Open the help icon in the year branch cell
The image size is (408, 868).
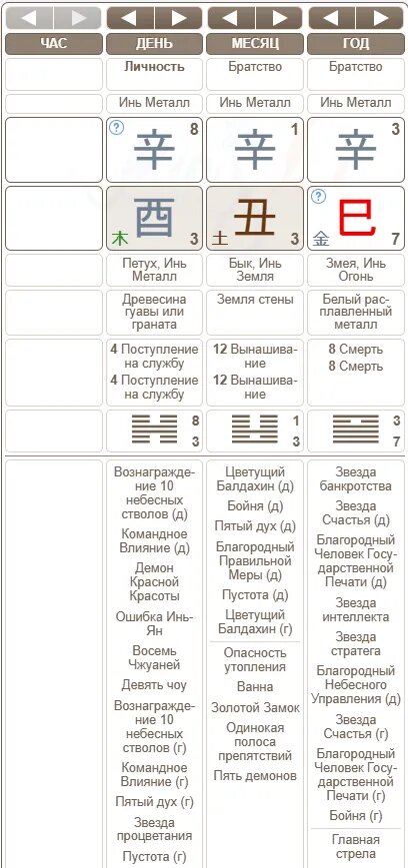tap(318, 197)
